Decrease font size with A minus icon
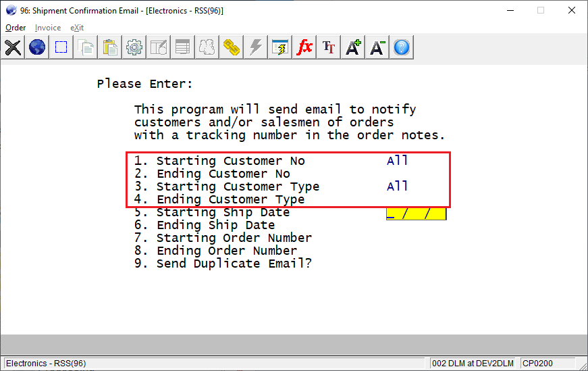The height and width of the screenshot is (371, 588). 377,47
